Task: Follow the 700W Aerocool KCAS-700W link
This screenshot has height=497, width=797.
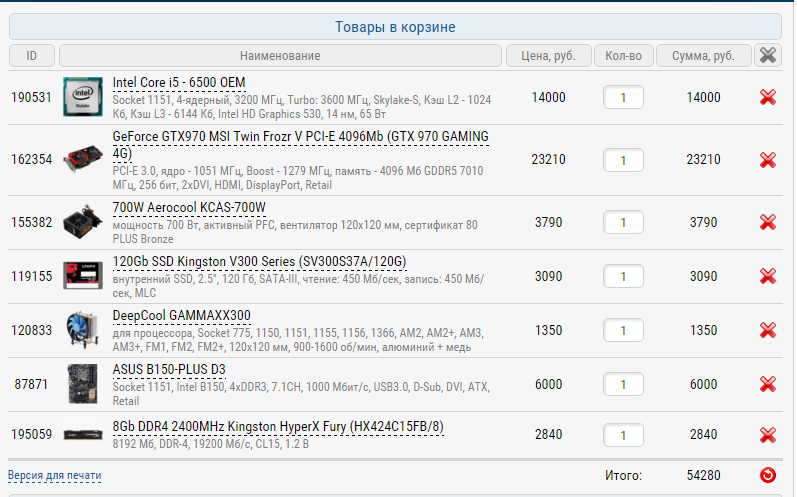Action: pos(189,208)
